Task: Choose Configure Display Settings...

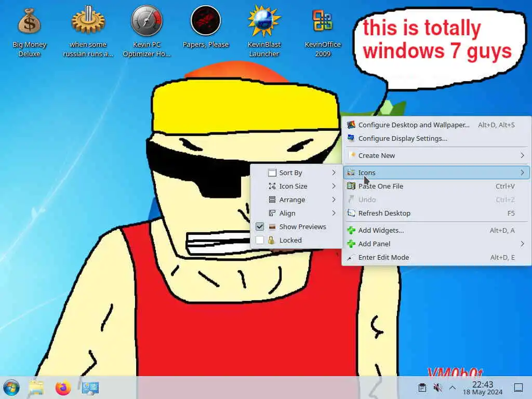Action: 436,138
